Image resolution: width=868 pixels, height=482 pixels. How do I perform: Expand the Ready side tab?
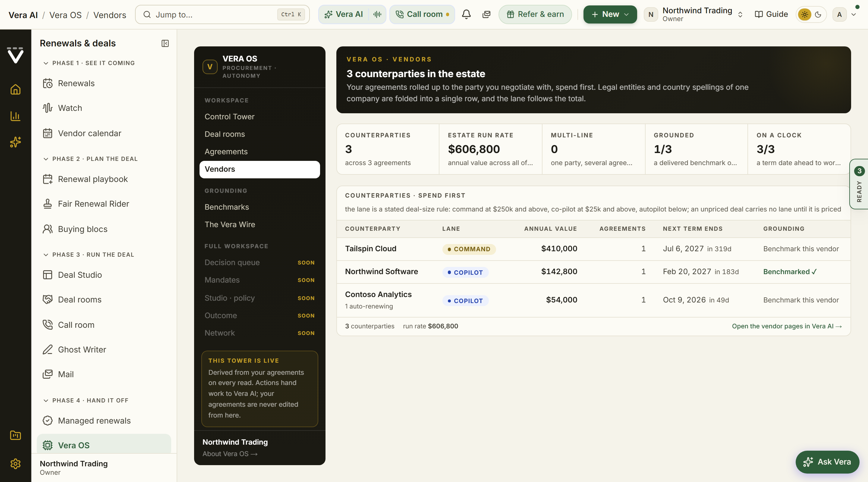coord(859,184)
